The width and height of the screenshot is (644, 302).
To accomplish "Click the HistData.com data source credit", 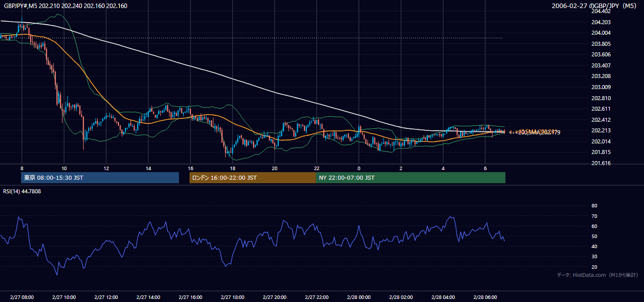I will pyautogui.click(x=598, y=275).
